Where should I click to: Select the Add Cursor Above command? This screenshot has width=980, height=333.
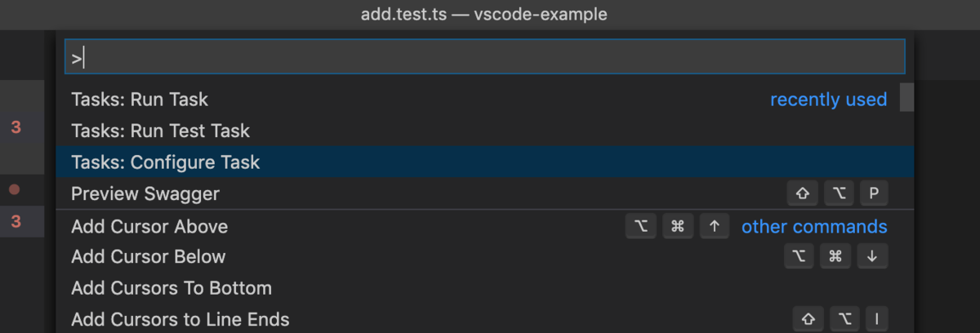coord(149,226)
